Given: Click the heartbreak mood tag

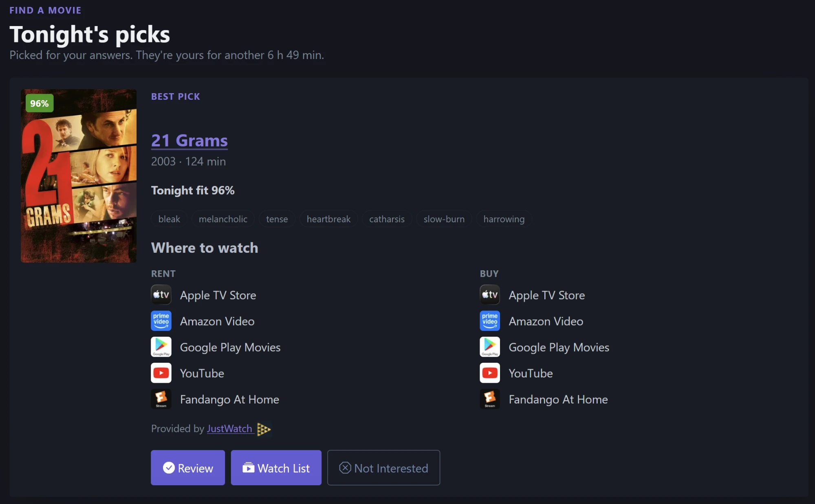Looking at the screenshot, I should click(328, 219).
